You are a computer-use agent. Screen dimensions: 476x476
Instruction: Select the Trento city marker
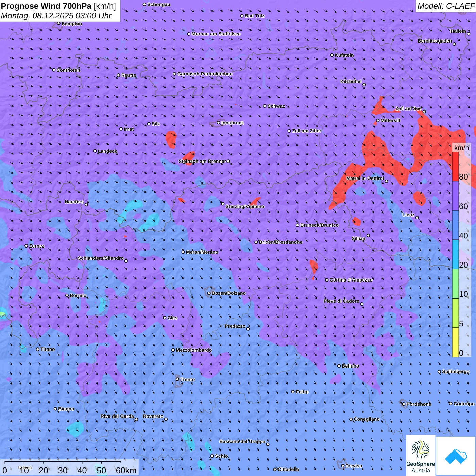177,379
